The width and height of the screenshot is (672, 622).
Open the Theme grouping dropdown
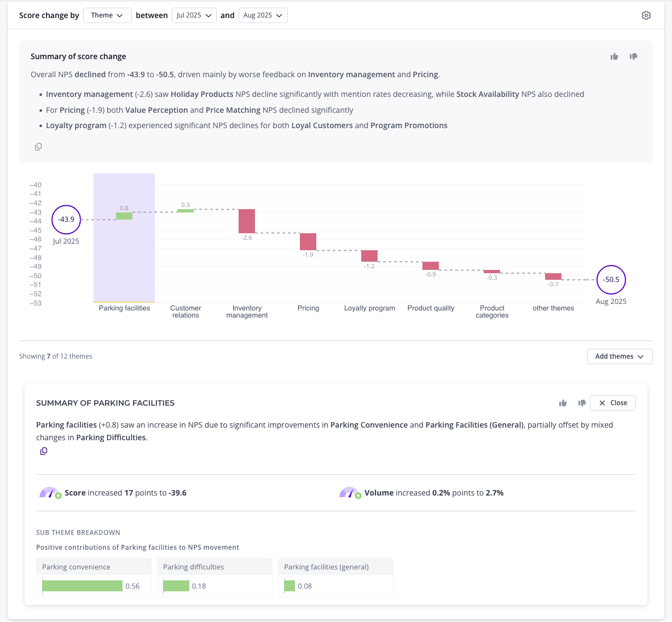107,15
